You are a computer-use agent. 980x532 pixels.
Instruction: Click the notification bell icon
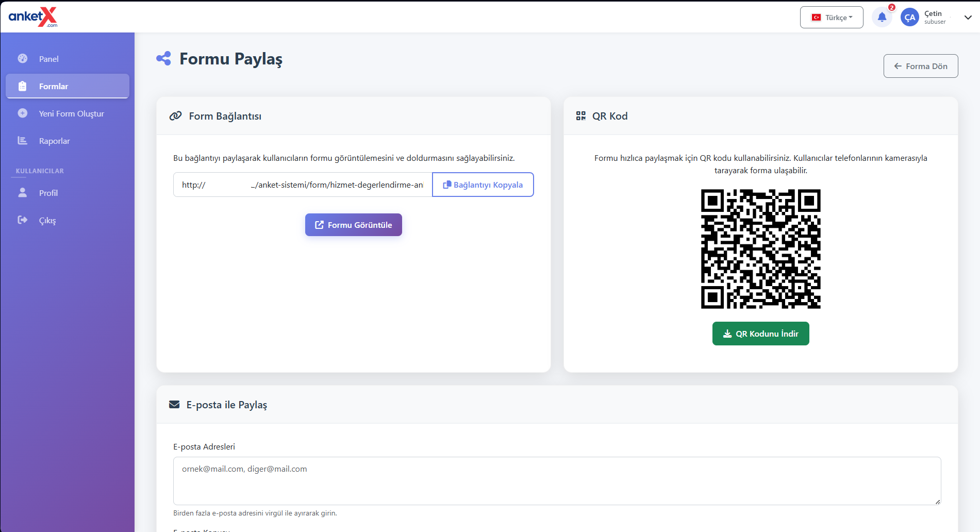pyautogui.click(x=882, y=18)
